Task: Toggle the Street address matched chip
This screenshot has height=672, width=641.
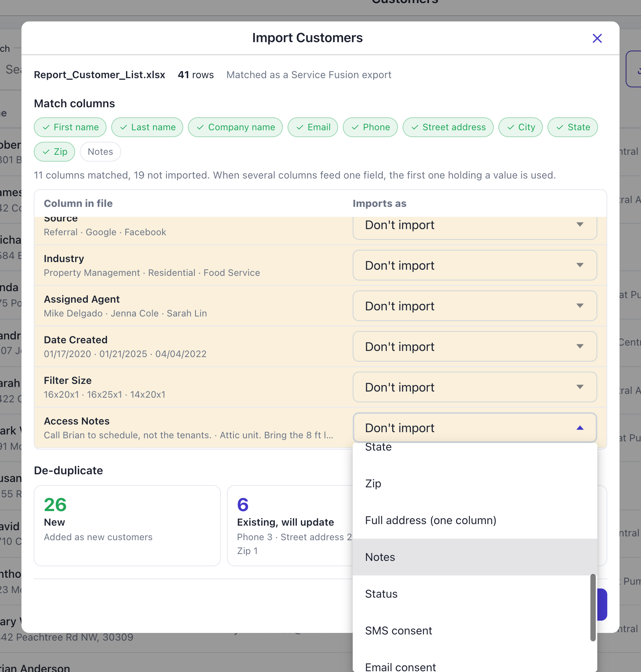Action: pyautogui.click(x=448, y=127)
